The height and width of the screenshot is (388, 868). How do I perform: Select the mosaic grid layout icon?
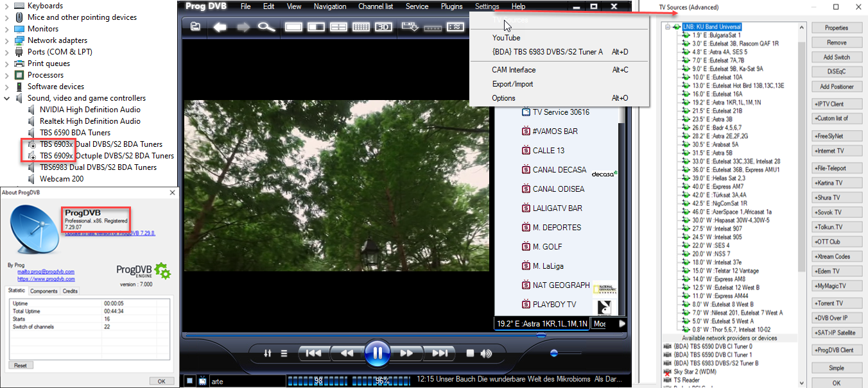click(361, 27)
